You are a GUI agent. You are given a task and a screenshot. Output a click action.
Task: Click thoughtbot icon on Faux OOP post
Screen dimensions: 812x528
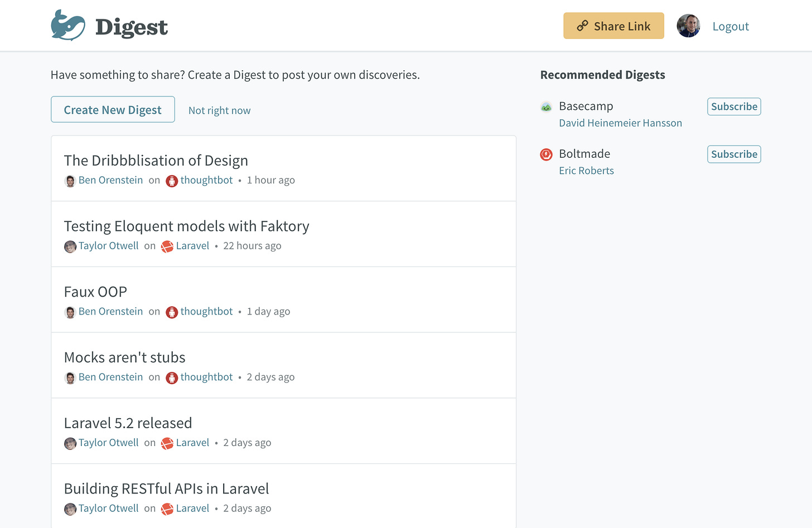point(172,312)
